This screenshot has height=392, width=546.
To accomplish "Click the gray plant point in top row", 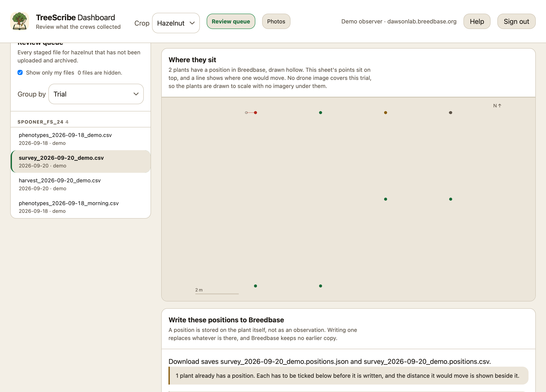I will coord(450,113).
